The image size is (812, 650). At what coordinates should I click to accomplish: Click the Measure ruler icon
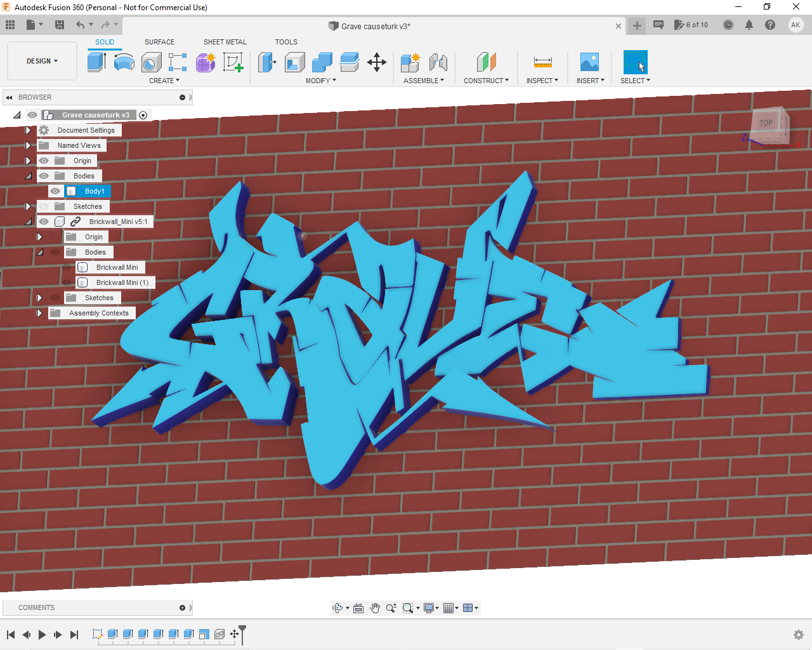click(x=542, y=62)
